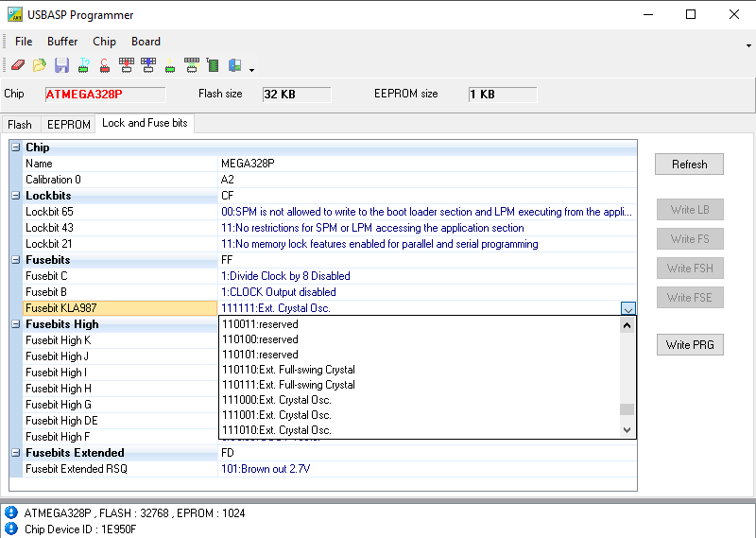Click the Write FSE button
This screenshot has width=756, height=538.
pyautogui.click(x=690, y=298)
